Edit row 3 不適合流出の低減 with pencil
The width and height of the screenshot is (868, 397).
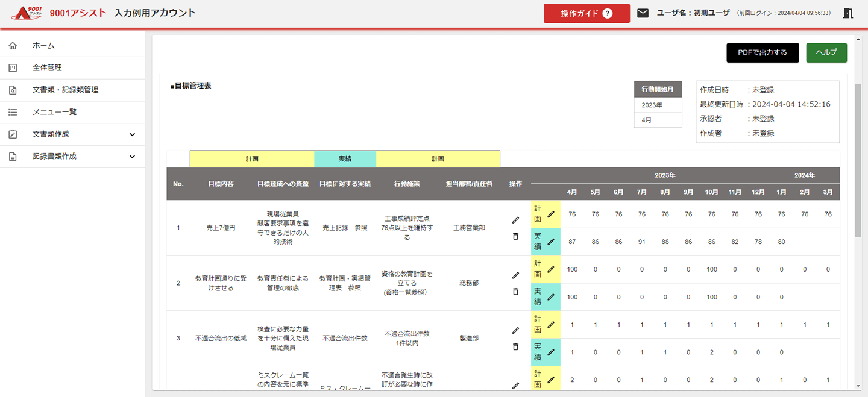515,330
